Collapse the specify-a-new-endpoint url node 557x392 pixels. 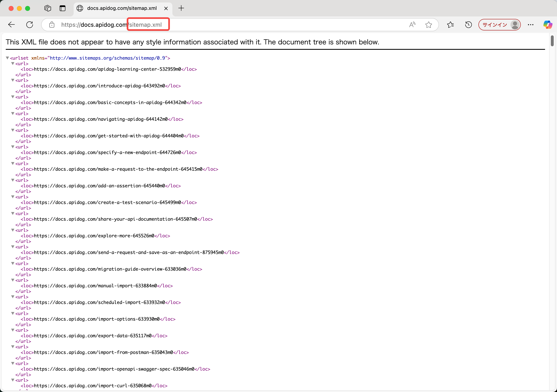13,147
